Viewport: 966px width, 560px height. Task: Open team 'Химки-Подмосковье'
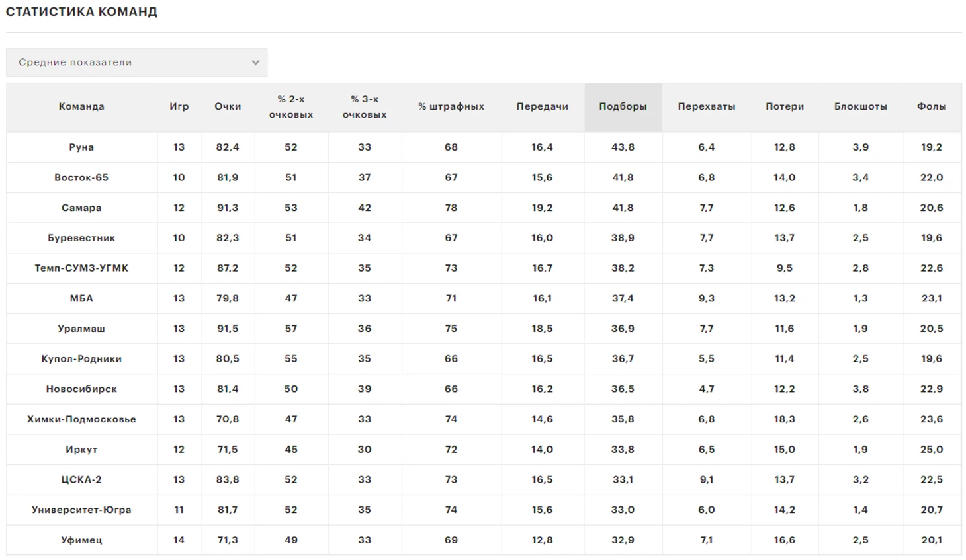[81, 419]
